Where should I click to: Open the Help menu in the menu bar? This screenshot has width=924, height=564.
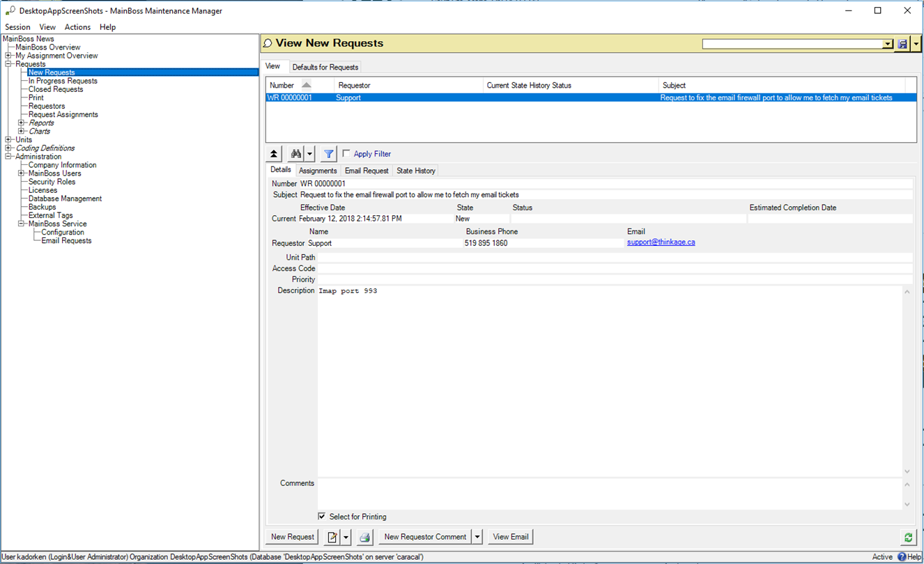point(107,27)
